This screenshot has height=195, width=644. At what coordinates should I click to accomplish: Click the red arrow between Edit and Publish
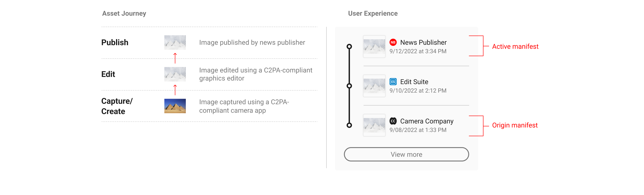(x=175, y=58)
